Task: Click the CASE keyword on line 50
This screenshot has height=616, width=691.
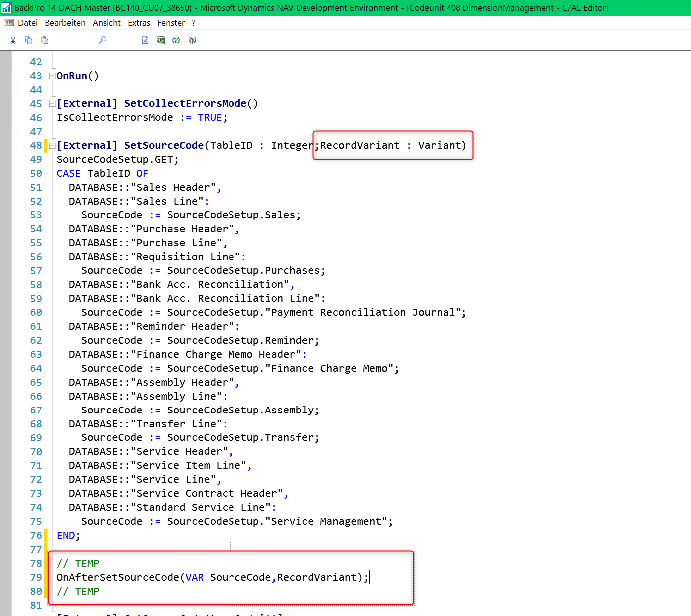Action: pyautogui.click(x=69, y=173)
